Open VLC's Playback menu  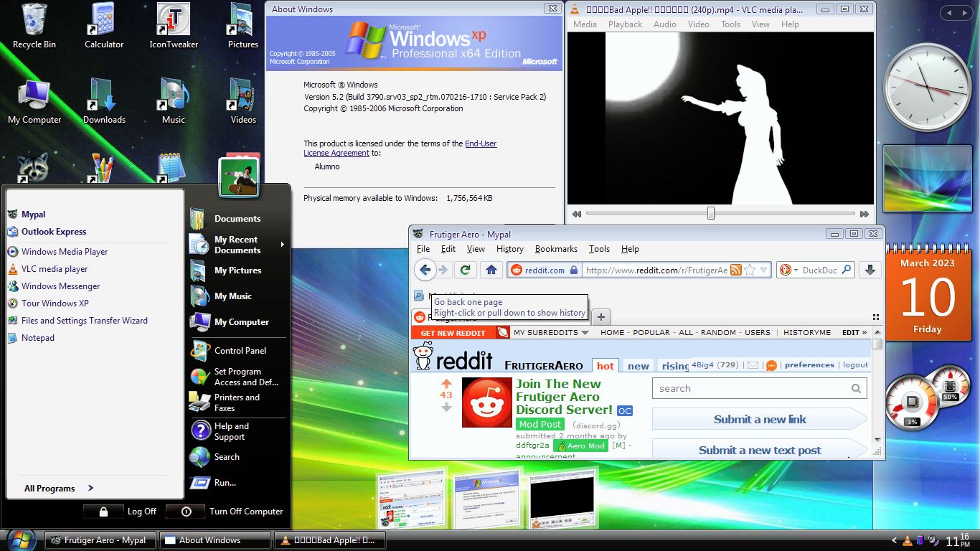[x=625, y=24]
